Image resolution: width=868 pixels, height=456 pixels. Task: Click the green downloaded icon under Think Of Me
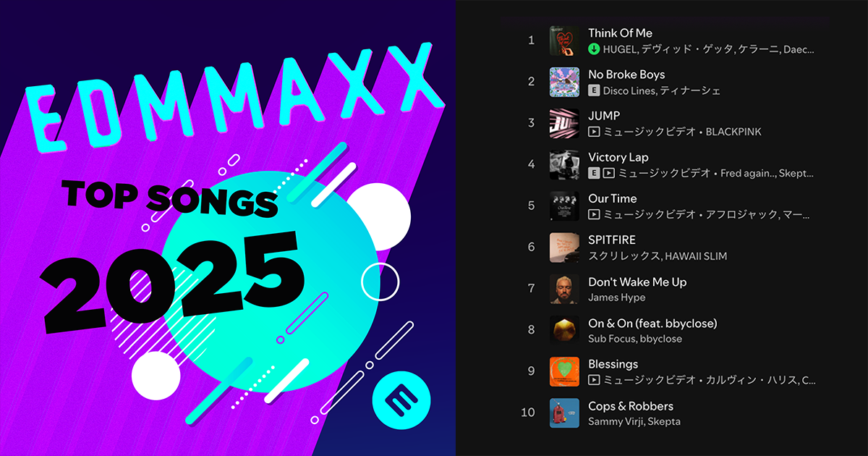point(594,49)
